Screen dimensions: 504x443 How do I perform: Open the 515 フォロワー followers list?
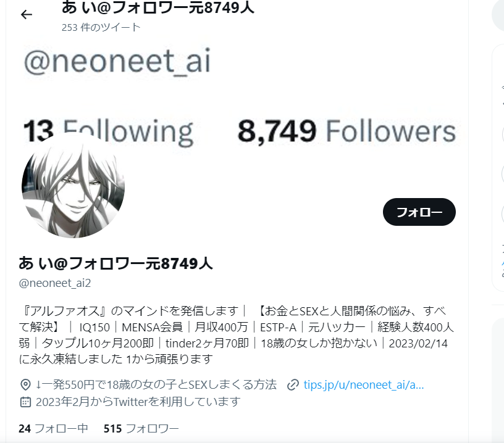point(141,429)
